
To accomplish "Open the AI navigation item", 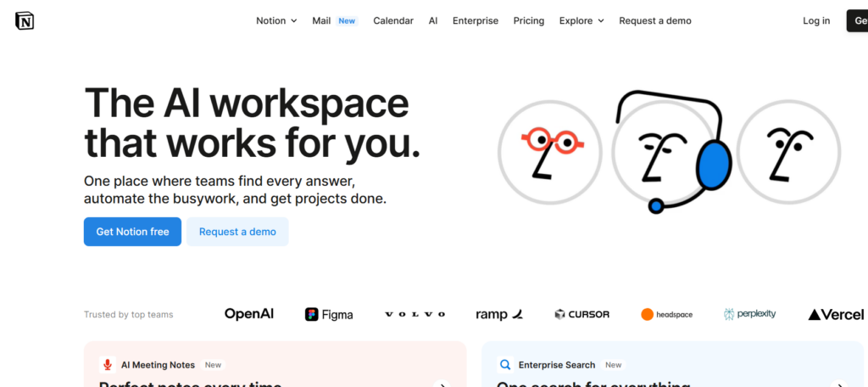I will tap(433, 21).
